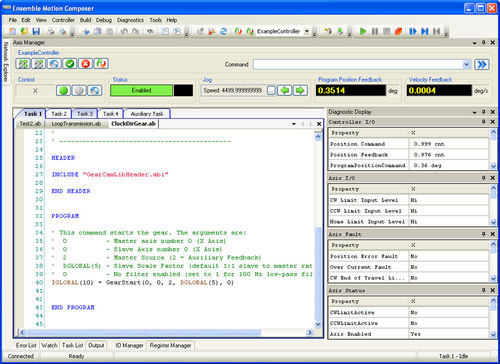Open the Build menu
The image size is (500, 364).
[85, 20]
